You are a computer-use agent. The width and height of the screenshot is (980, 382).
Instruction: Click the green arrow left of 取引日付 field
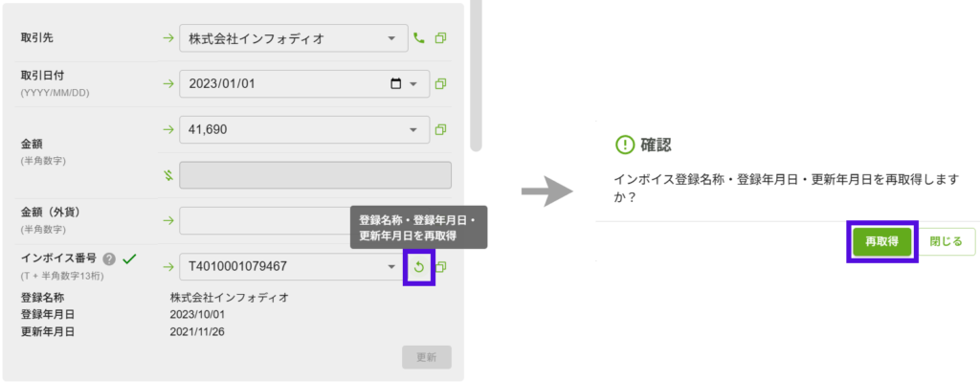(167, 84)
